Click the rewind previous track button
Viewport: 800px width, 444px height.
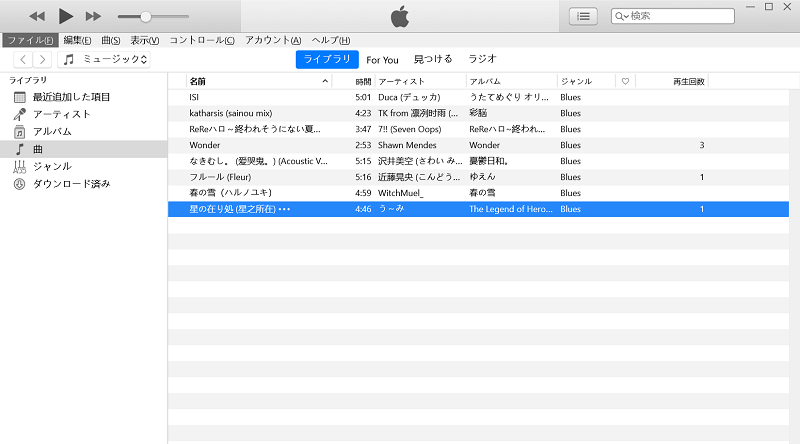(37, 16)
